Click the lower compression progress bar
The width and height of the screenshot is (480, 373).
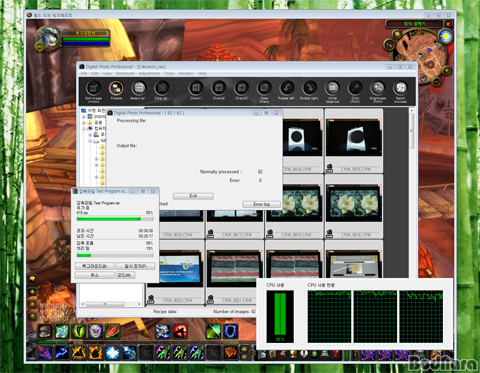pyautogui.click(x=115, y=255)
